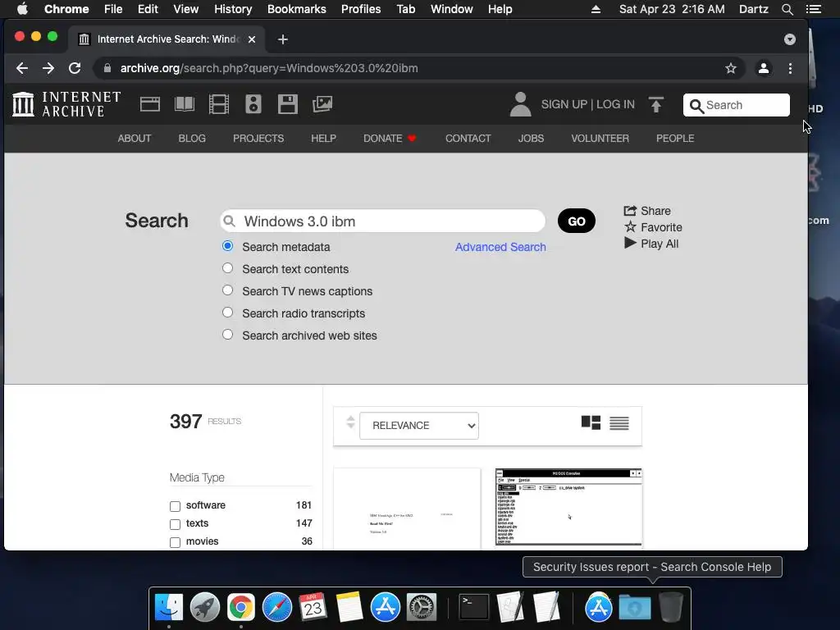Screen dimensions: 840x630
Task: Open Chrome tab search dropdown arrow
Action: (790, 39)
